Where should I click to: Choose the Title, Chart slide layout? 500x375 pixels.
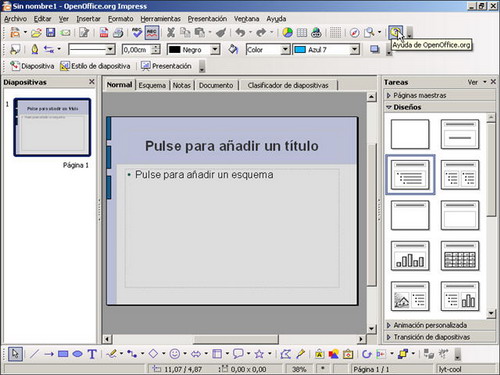pyautogui.click(x=410, y=256)
